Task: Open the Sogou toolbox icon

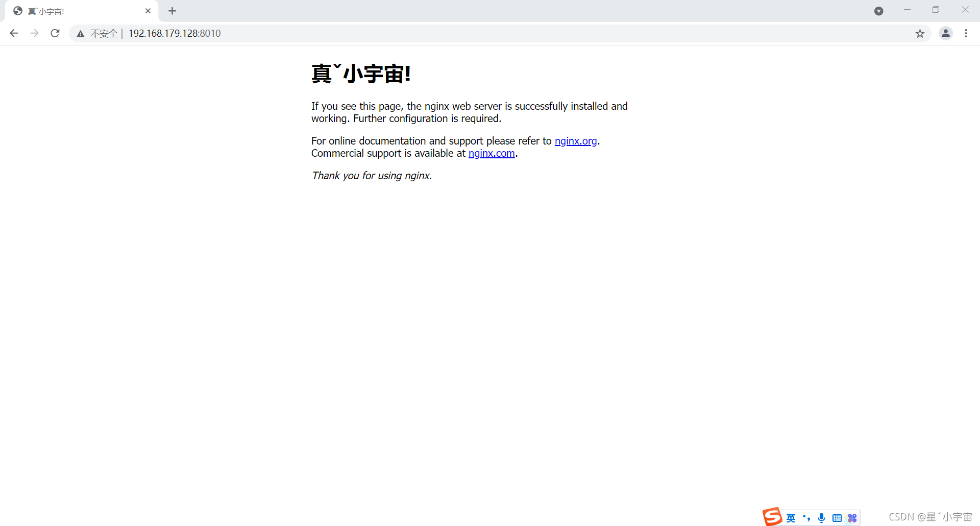Action: [x=852, y=518]
